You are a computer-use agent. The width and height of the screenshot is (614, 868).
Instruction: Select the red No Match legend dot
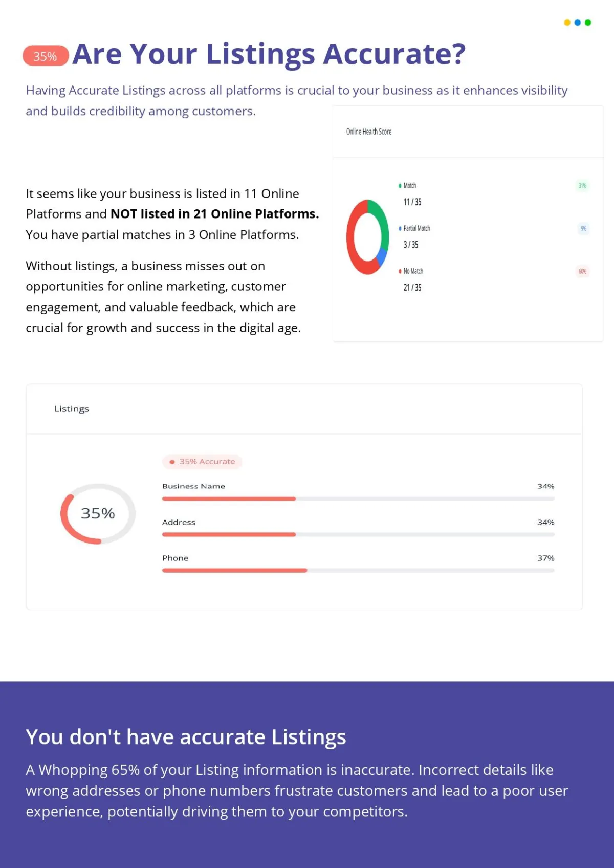coord(400,271)
